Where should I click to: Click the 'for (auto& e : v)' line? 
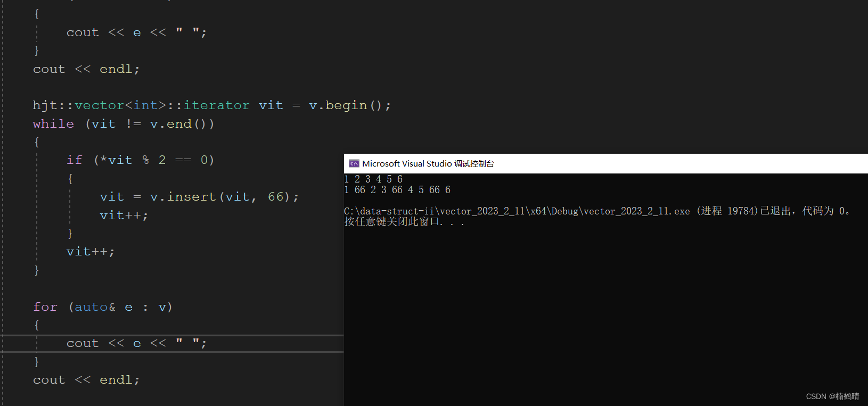tap(103, 307)
